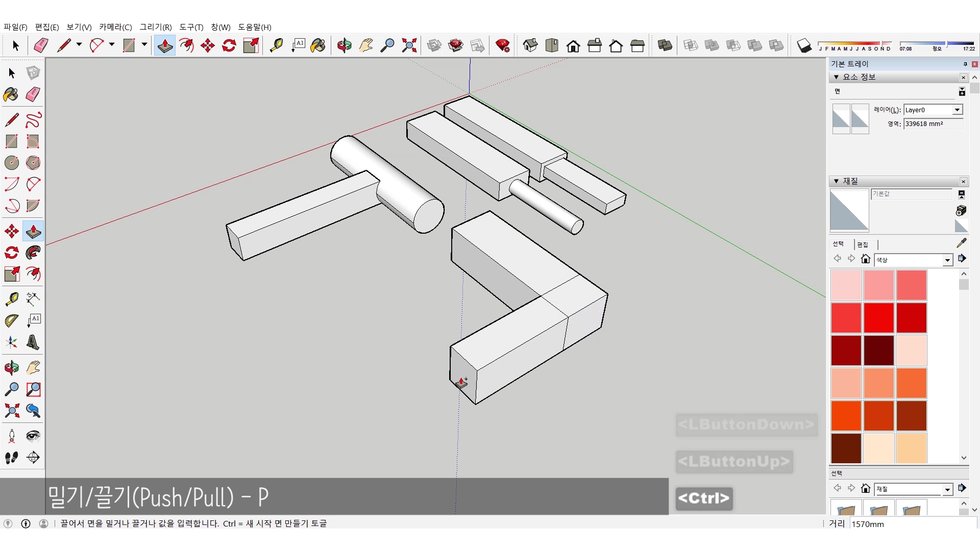
Task: Switch to Iso house view
Action: coord(530,46)
